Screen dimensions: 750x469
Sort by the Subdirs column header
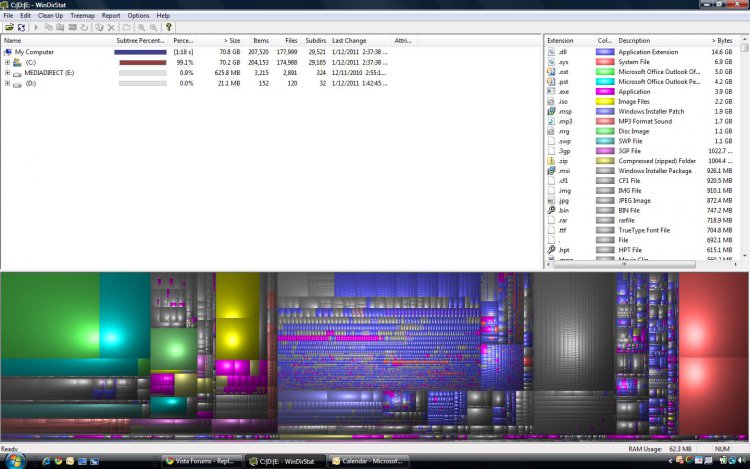click(x=314, y=41)
